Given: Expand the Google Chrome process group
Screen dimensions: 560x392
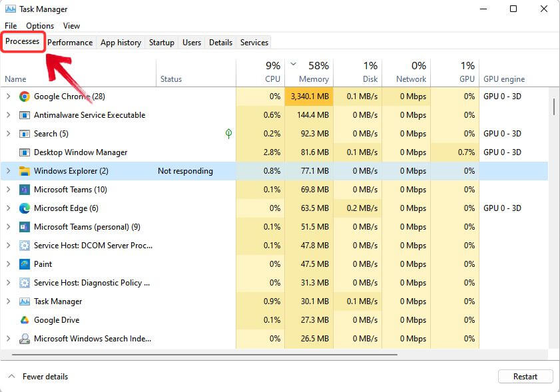Looking at the screenshot, I should pos(9,96).
